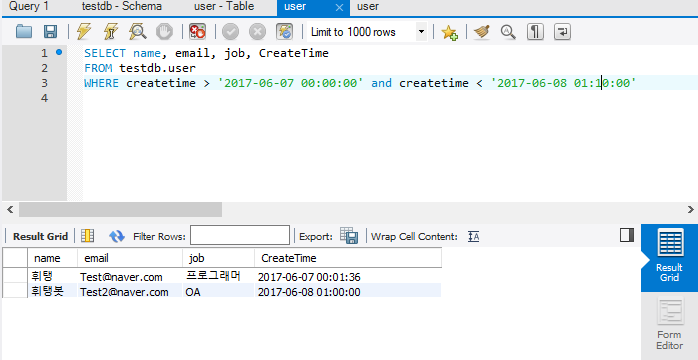Place cursor on FROM testdb.user line
The height and width of the screenshot is (360, 698).
pyautogui.click(x=140, y=68)
